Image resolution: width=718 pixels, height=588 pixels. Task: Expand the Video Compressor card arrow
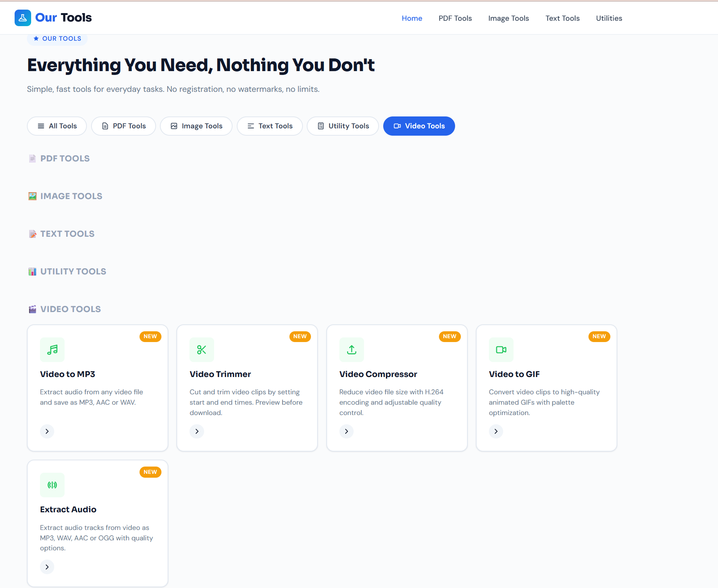(x=346, y=431)
